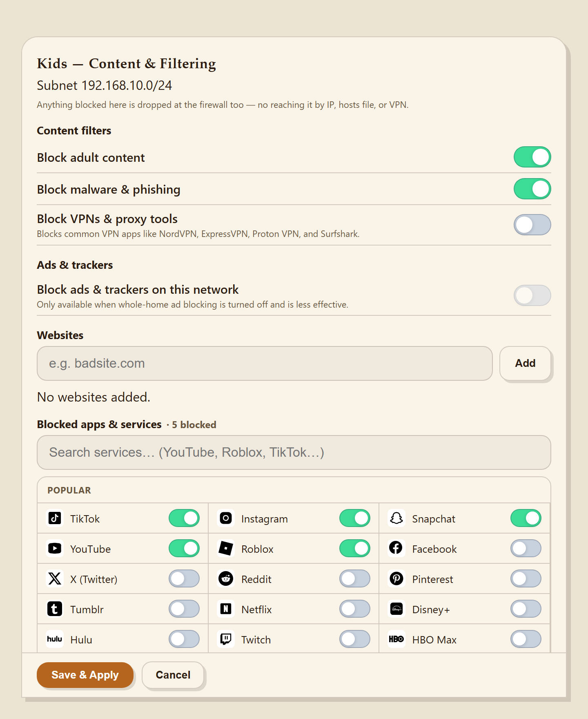Viewport: 588px width, 719px height.
Task: Switch off the Snapchat block toggle
Action: [526, 518]
